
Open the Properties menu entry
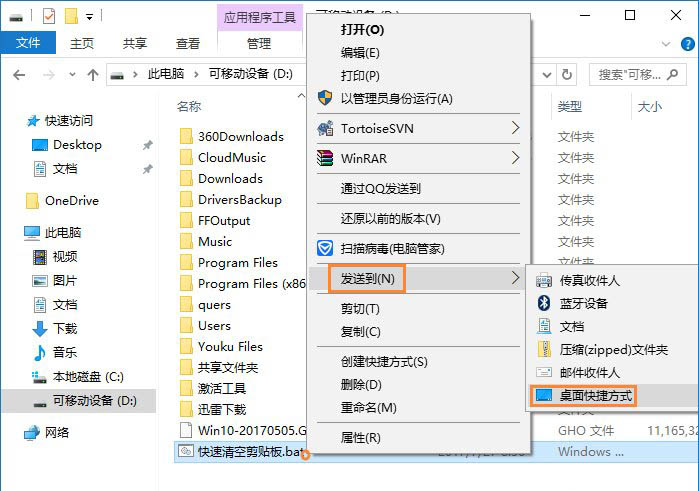(360, 437)
